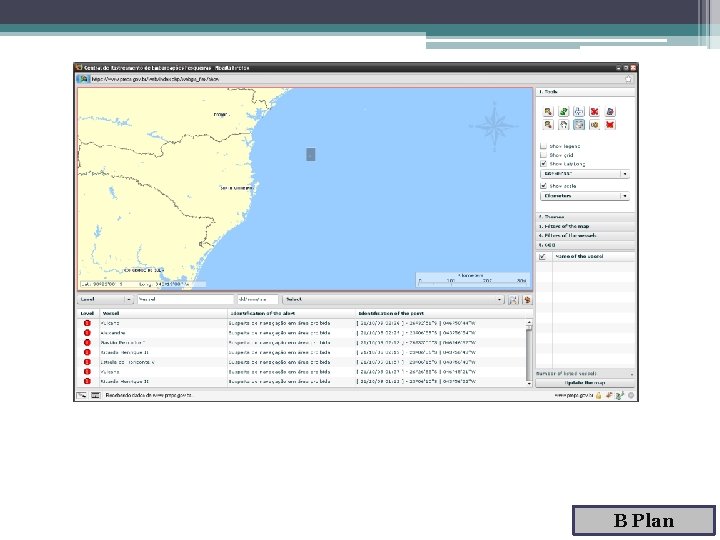The width and height of the screenshot is (720, 540).
Task: Enable the Show grid checkbox
Action: coord(544,155)
